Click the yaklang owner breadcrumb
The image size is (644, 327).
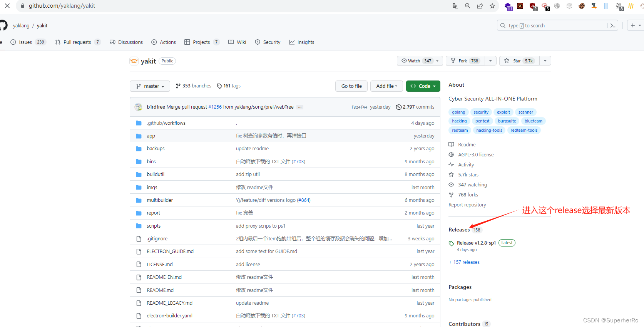(21, 25)
